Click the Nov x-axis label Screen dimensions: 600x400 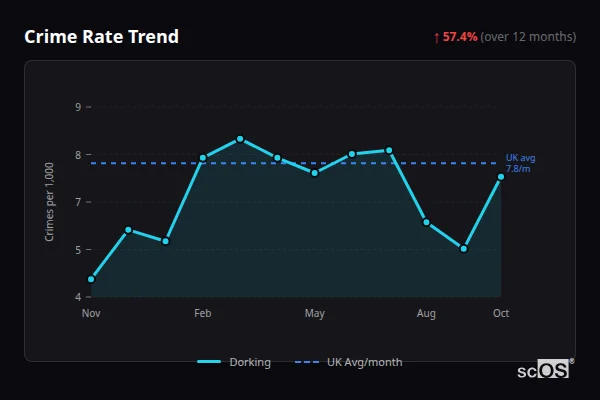(x=91, y=313)
